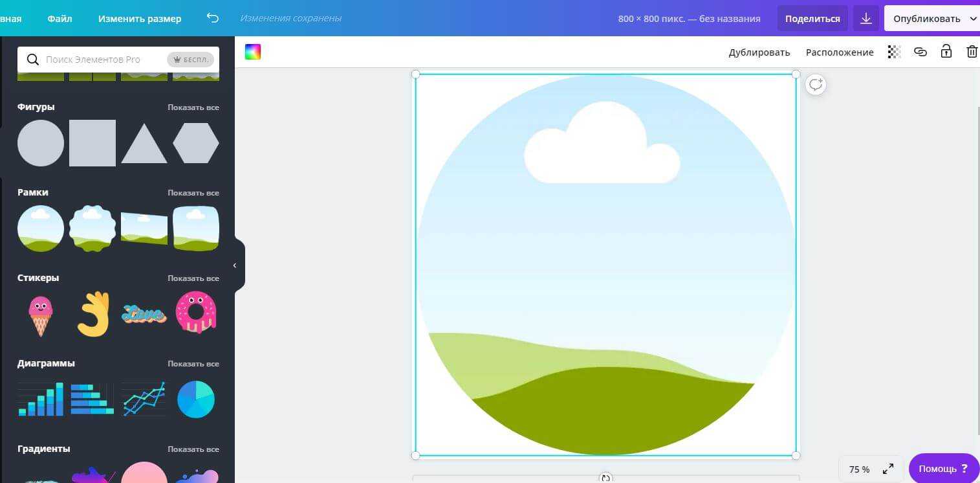Image resolution: width=980 pixels, height=483 pixels.
Task: Click the link chain icon
Action: 920,52
